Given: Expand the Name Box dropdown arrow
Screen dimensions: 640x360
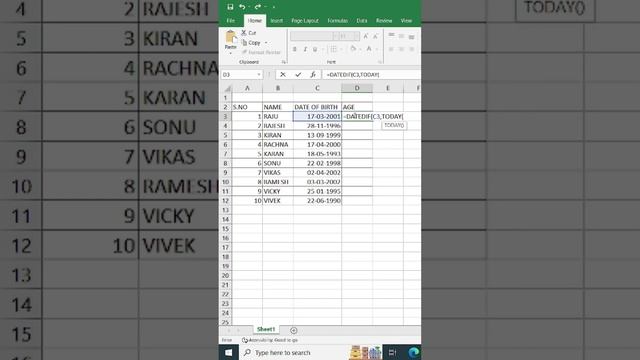Looking at the screenshot, I should [x=259, y=75].
